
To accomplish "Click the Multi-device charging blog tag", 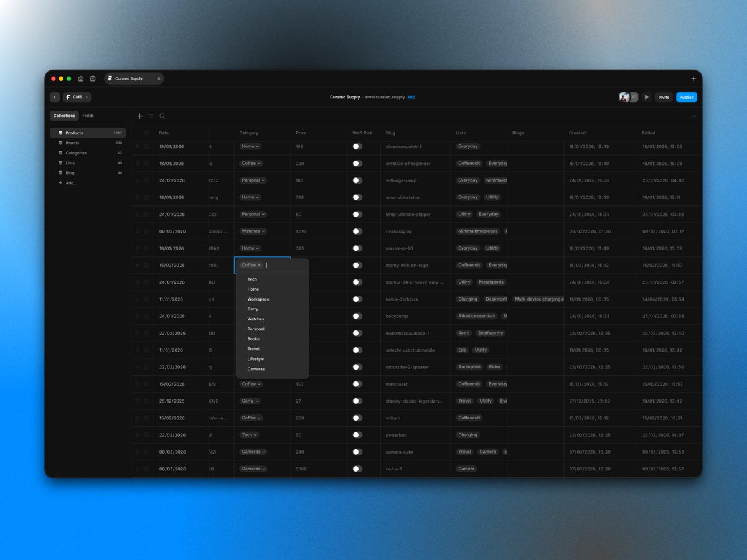I will 538,299.
